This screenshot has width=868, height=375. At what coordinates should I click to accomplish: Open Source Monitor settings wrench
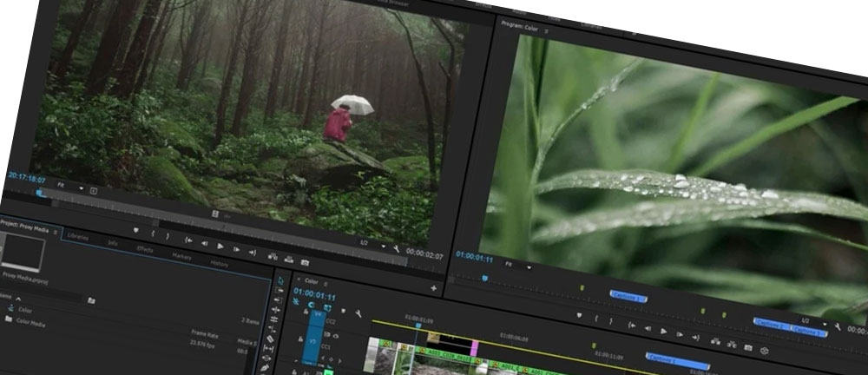point(397,249)
